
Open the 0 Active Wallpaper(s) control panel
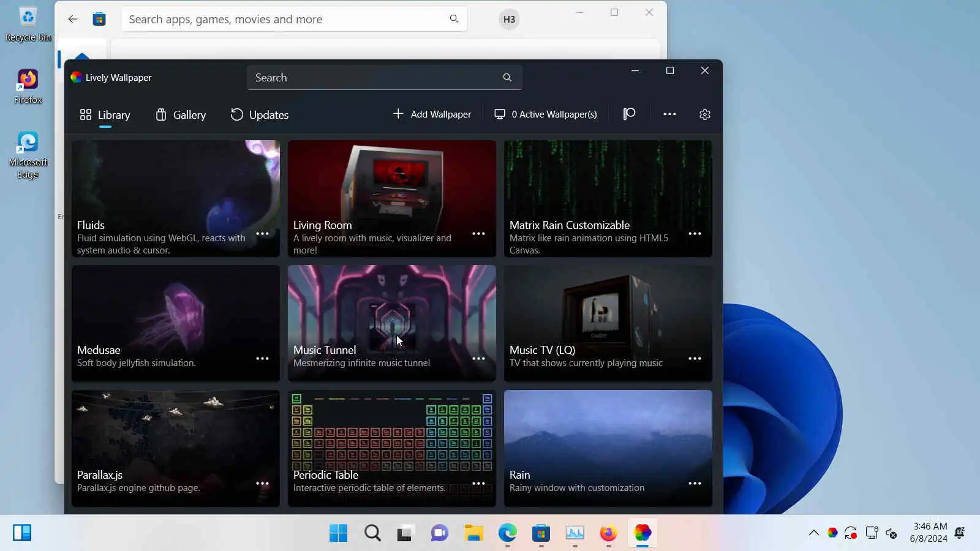click(x=546, y=114)
